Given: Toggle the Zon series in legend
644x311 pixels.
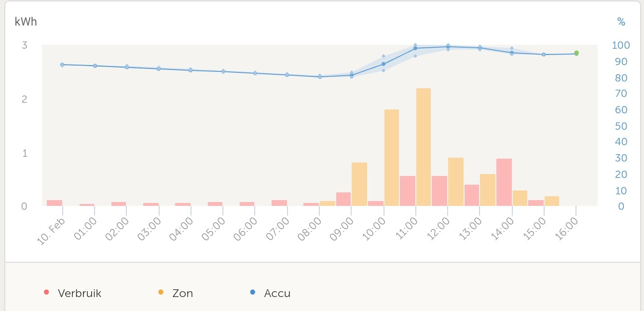Looking at the screenshot, I should click(x=182, y=293).
